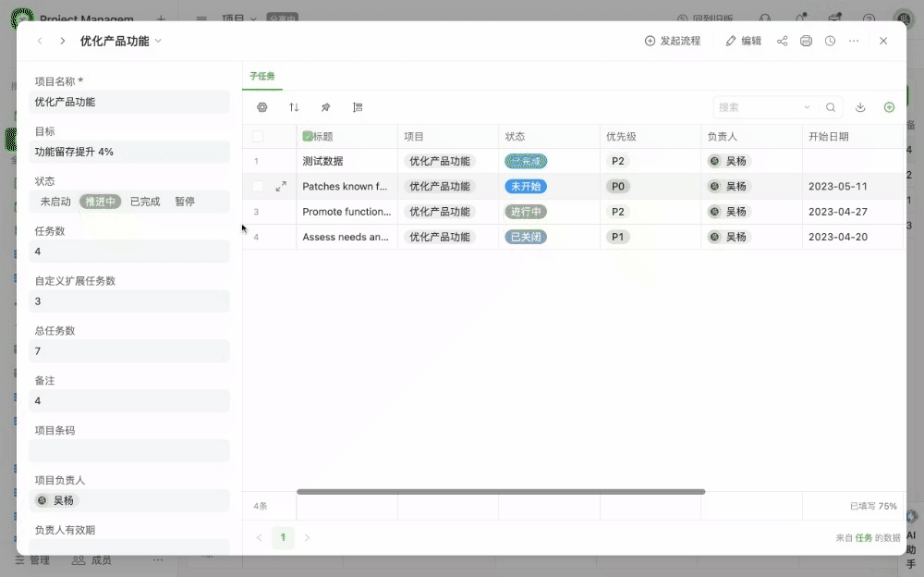Click the P1 priority tag
Image resolution: width=924 pixels, height=577 pixels.
click(617, 237)
